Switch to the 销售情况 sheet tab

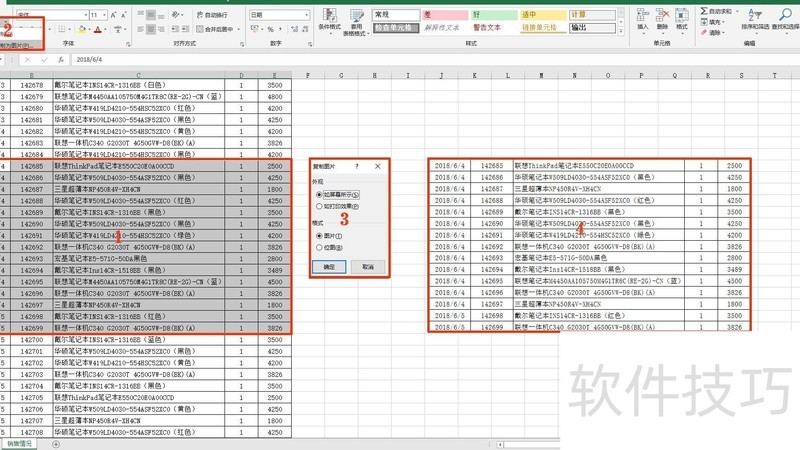pyautogui.click(x=20, y=443)
